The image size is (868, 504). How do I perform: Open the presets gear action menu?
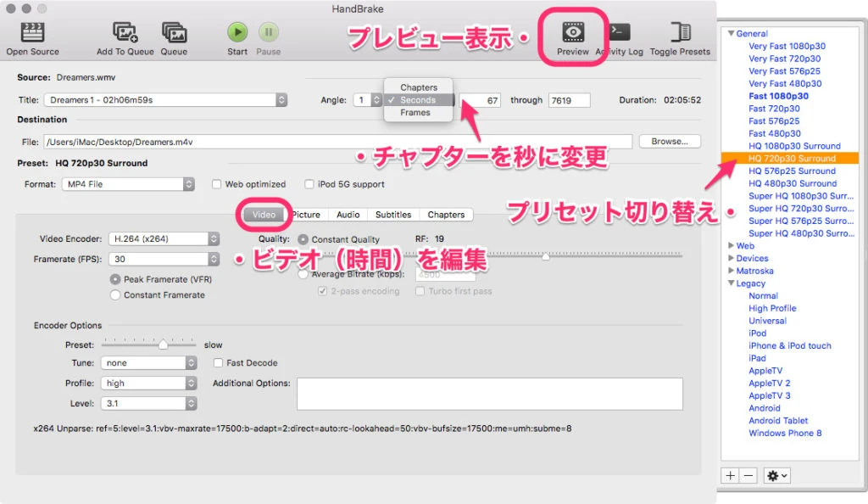(776, 475)
